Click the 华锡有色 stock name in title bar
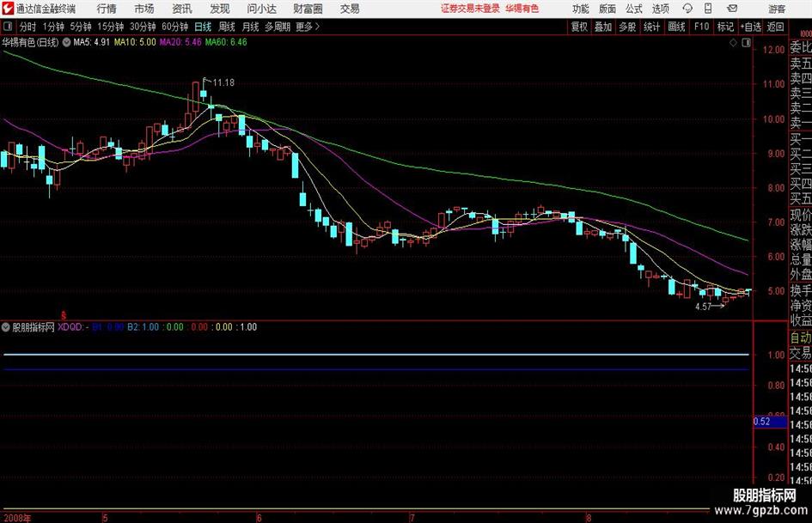The height and width of the screenshot is (523, 812). [522, 9]
